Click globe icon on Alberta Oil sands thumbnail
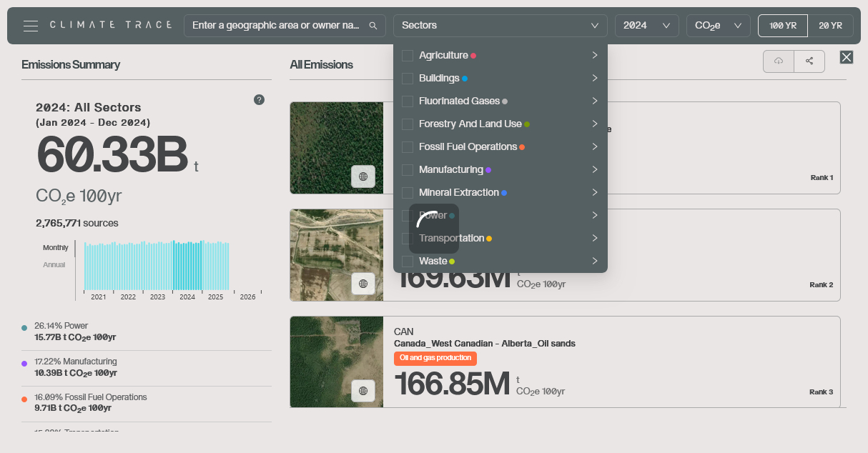 (363, 391)
